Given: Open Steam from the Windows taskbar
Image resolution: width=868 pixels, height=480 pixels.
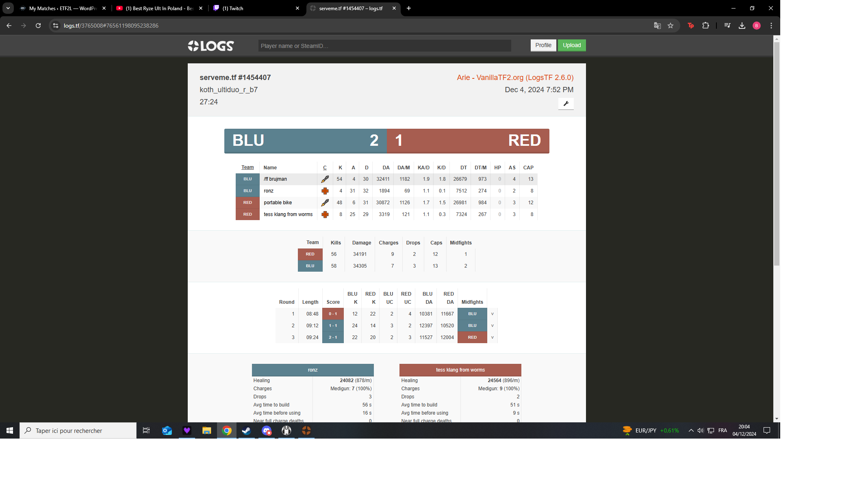Looking at the screenshot, I should coord(246,430).
